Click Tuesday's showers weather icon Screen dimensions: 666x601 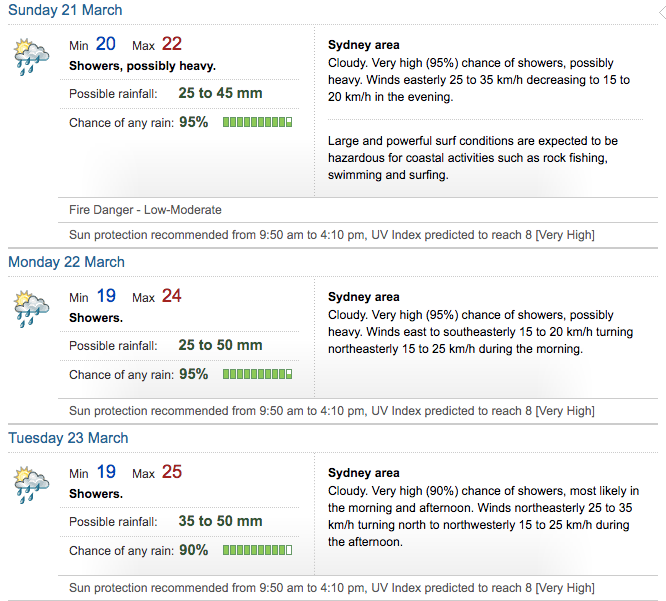pos(31,485)
